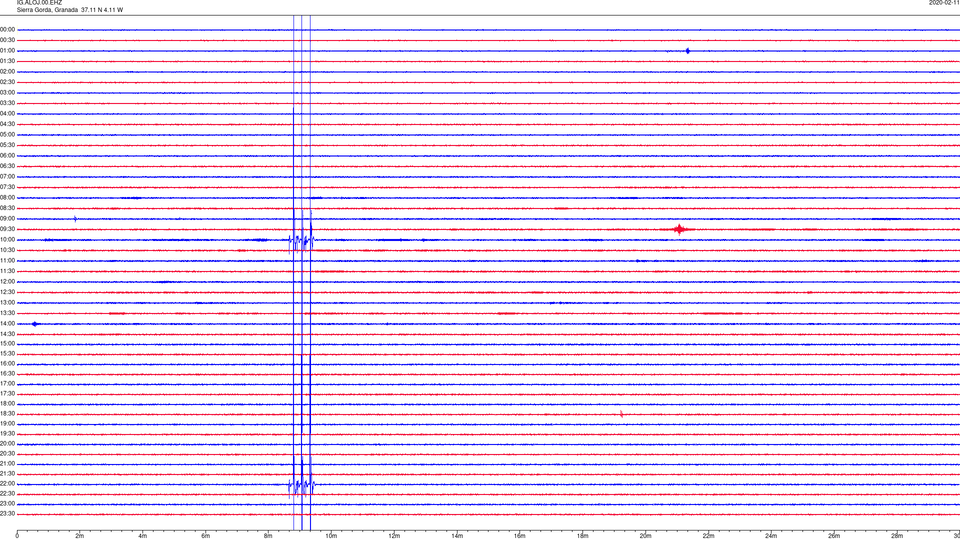Select the 03:00 trace time label
Screen dimensions: 960x540
coord(7,92)
